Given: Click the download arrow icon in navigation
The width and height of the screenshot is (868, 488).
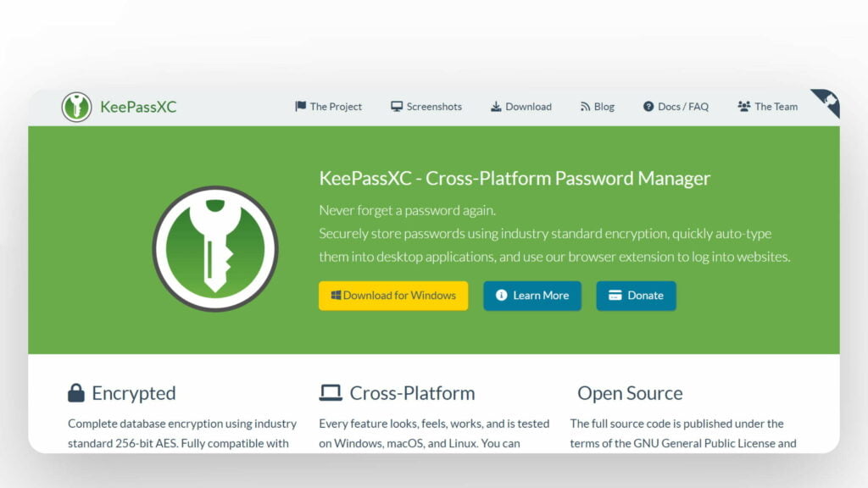Looking at the screenshot, I should 494,106.
